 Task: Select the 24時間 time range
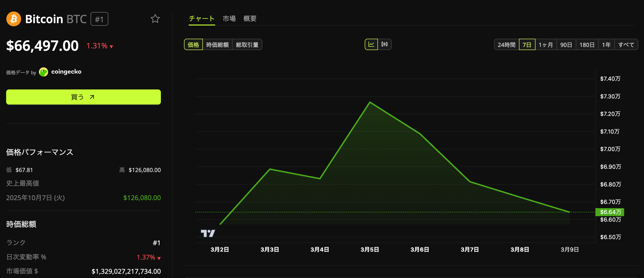(506, 45)
